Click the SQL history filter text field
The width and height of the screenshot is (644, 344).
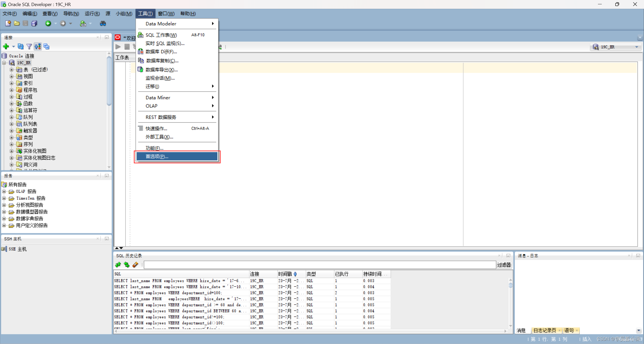[320, 265]
